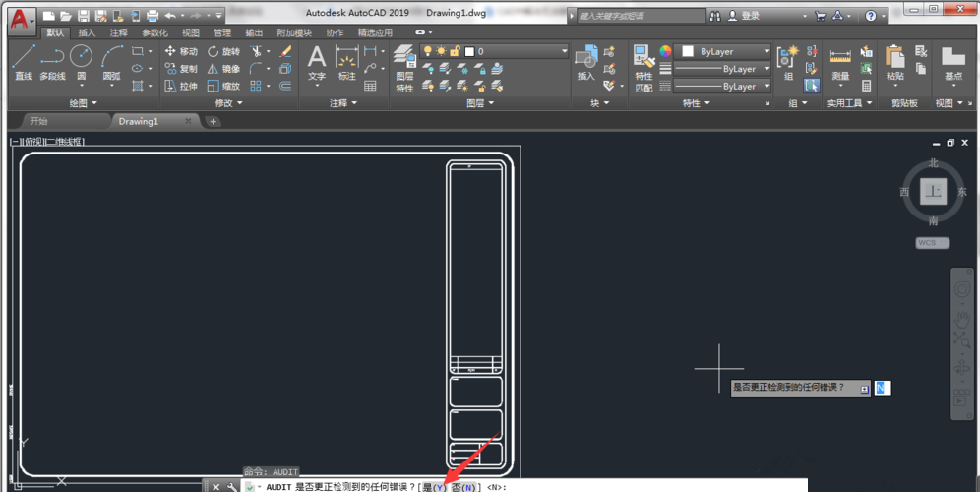Expand the 修改 (Modify) panel
980x492 pixels.
tap(228, 103)
